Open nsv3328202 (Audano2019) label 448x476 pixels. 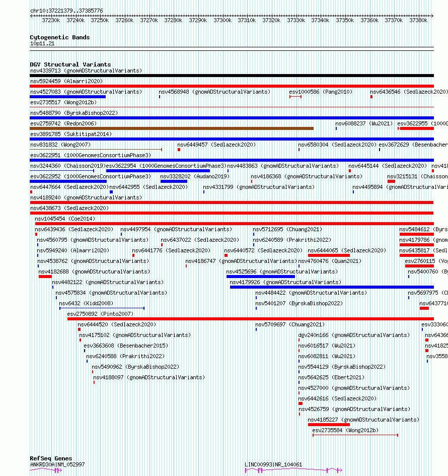pos(195,176)
